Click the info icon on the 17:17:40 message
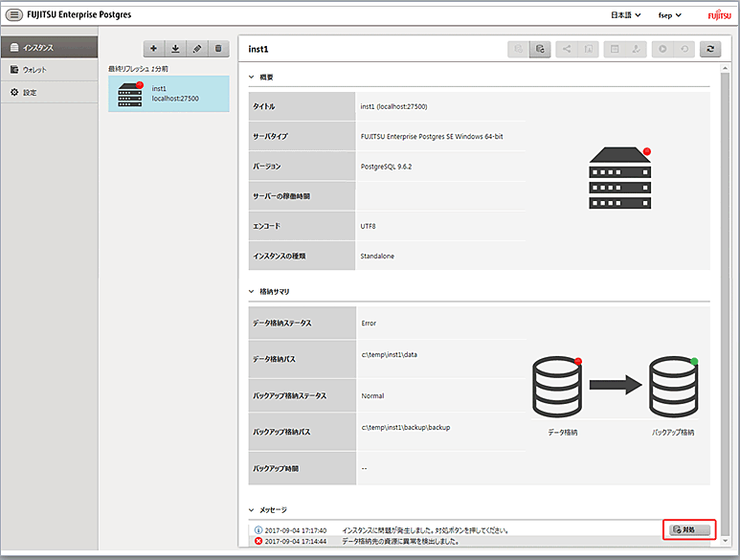The height and width of the screenshot is (560, 740). 258,530
